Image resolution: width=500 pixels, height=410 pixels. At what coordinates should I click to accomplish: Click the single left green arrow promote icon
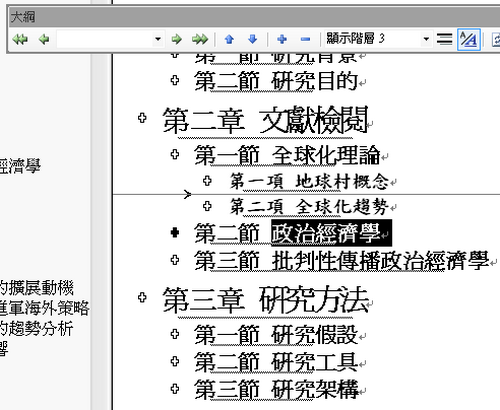44,39
